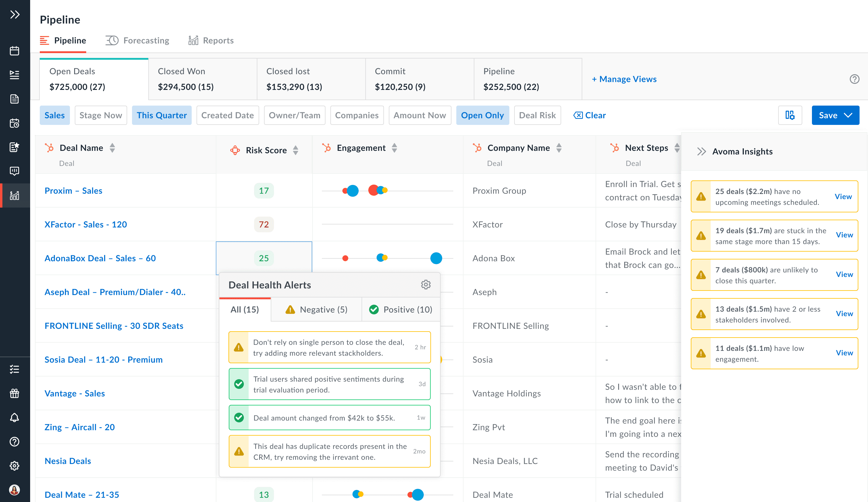Open the calendar icon in the sidebar
Image resolution: width=868 pixels, height=502 pixels.
point(14,51)
